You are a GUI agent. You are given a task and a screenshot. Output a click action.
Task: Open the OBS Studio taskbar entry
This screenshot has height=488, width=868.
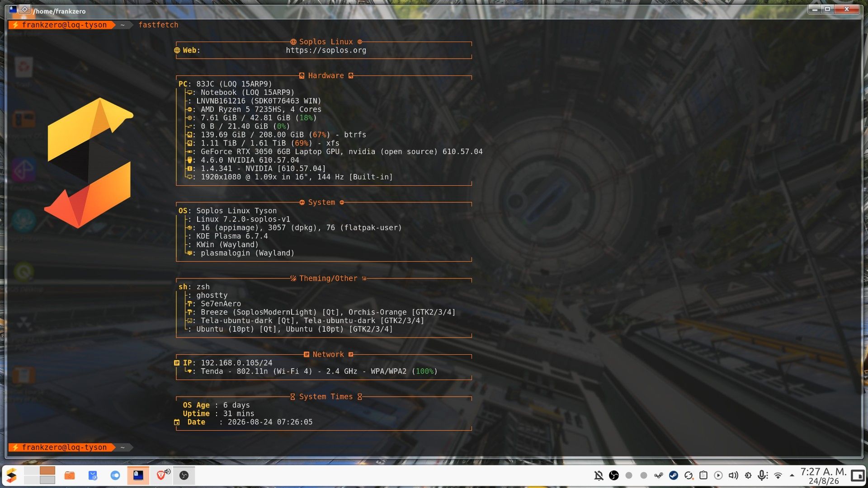click(x=184, y=475)
